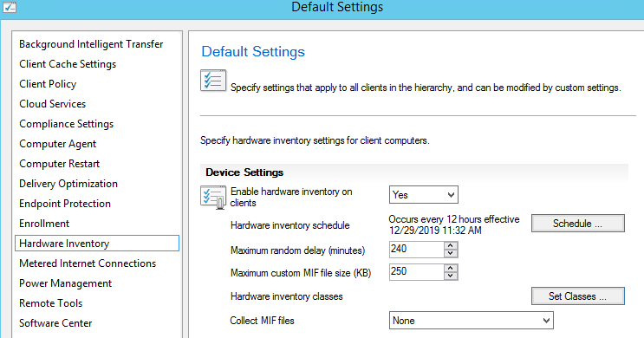644x338 pixels.
Task: Open Computer Agent settings
Action: 57,144
